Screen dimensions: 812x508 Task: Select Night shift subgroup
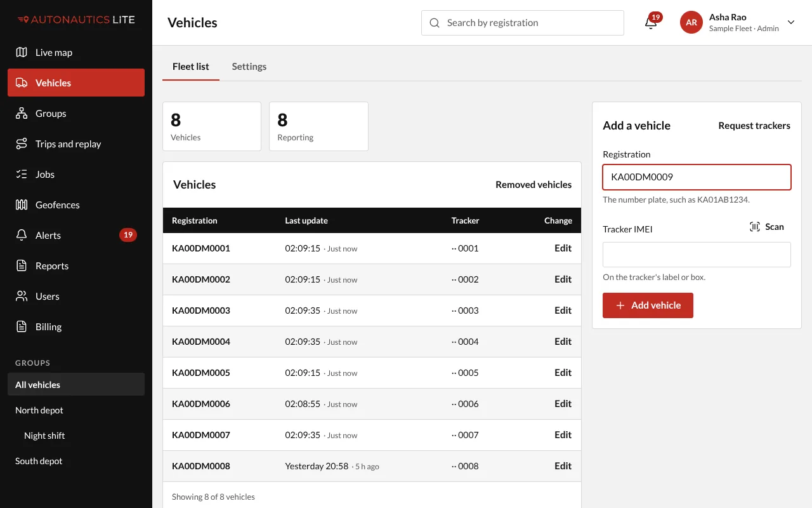tap(76, 436)
